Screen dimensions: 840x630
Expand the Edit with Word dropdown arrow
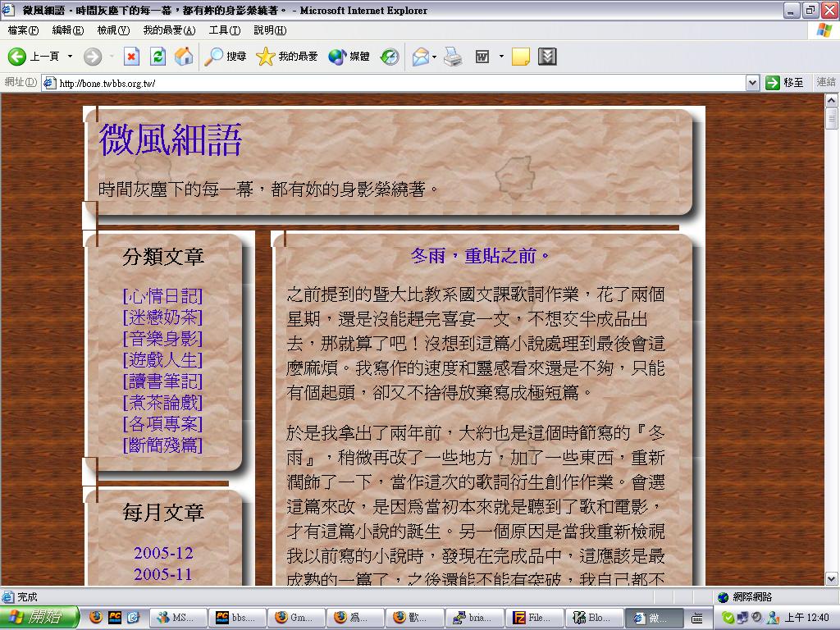[x=500, y=57]
